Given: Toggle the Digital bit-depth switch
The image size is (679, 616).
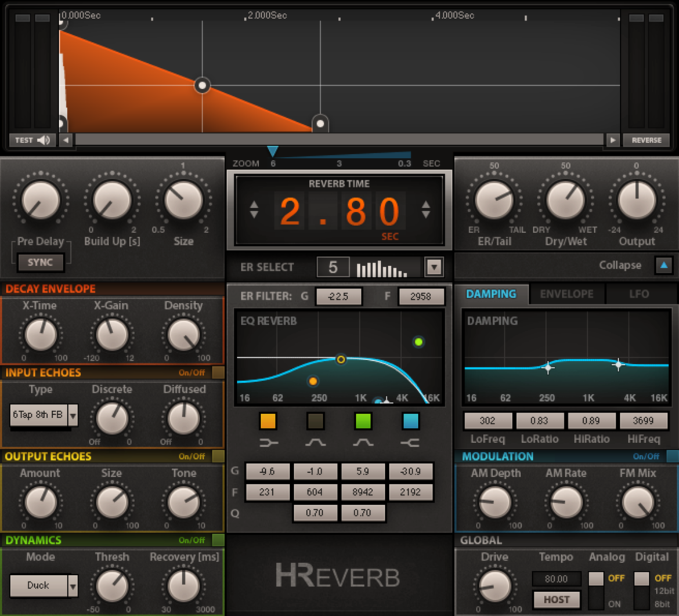Looking at the screenshot, I should (x=641, y=590).
